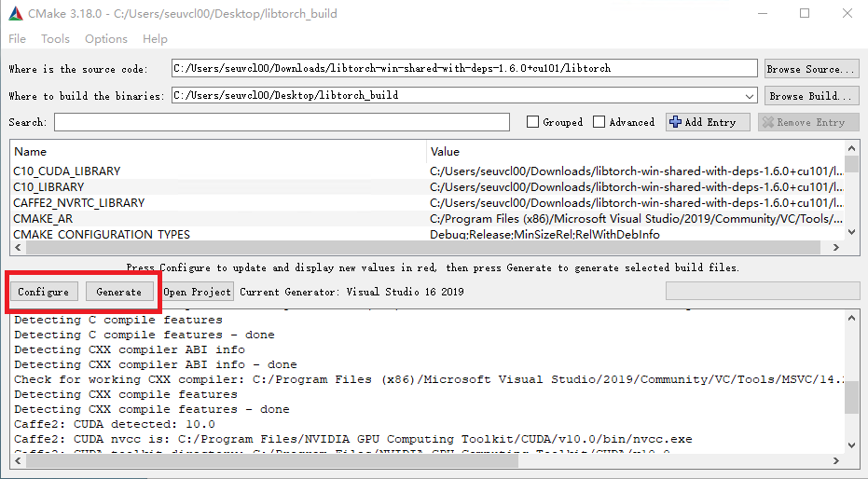The height and width of the screenshot is (479, 868).
Task: Click the Browse Build button
Action: pyautogui.click(x=810, y=96)
